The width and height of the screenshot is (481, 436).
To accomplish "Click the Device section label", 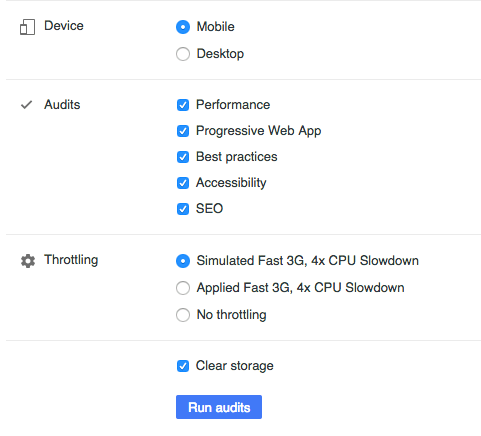I will tap(64, 26).
